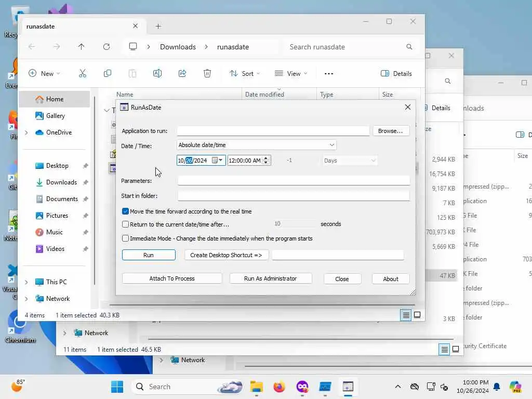The image size is (532, 399).
Task: Click the Application to run field
Action: pos(273,131)
